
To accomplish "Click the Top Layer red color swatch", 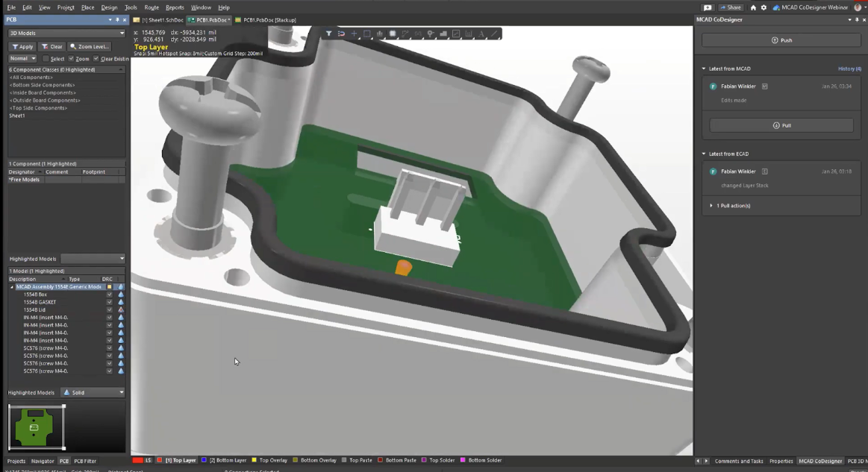I will [160, 461].
